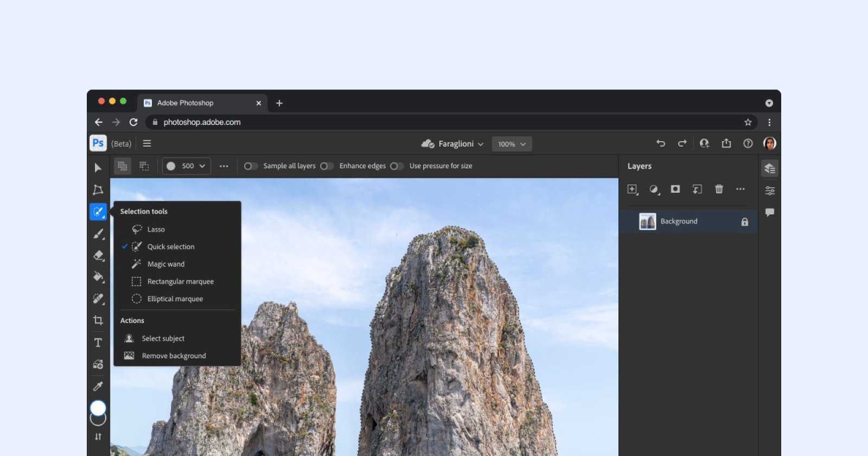868x456 pixels.
Task: Click the white foreground color swatch
Action: [98, 408]
